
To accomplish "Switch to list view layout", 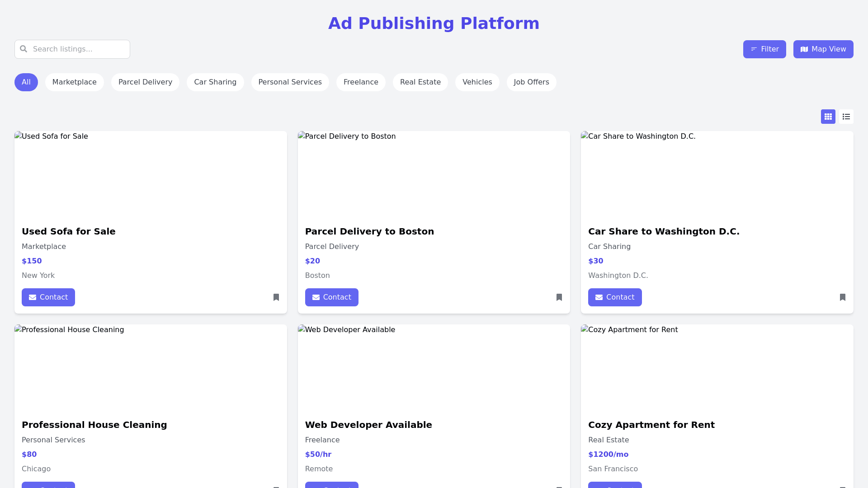I will tap(846, 117).
